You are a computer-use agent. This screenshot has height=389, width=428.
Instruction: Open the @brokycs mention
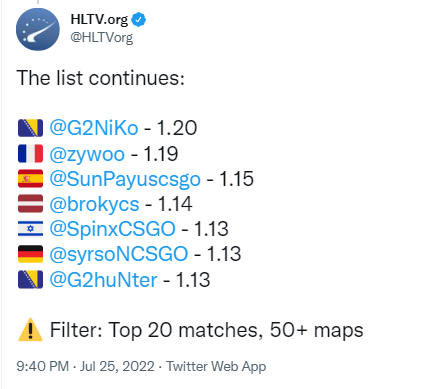pos(94,204)
